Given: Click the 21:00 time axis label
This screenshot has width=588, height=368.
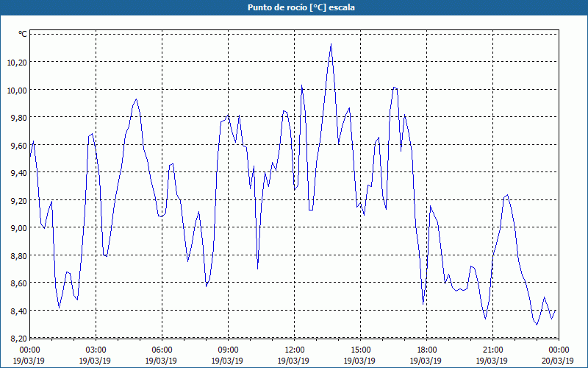Looking at the screenshot, I should (492, 350).
